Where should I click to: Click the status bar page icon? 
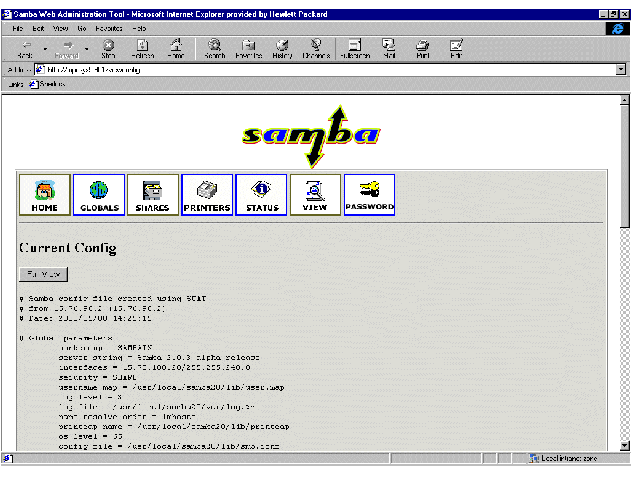click(x=8, y=459)
